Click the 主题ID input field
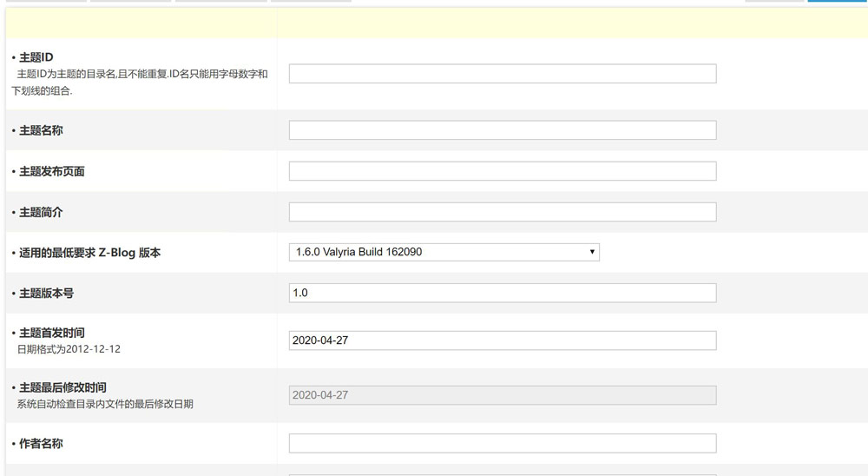The height and width of the screenshot is (476, 868). coord(502,74)
